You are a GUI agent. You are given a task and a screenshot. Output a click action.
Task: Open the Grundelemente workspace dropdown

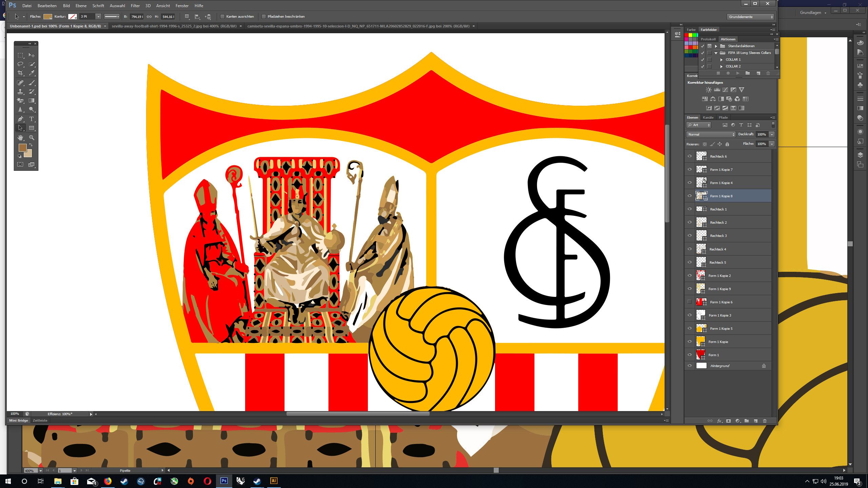click(751, 17)
